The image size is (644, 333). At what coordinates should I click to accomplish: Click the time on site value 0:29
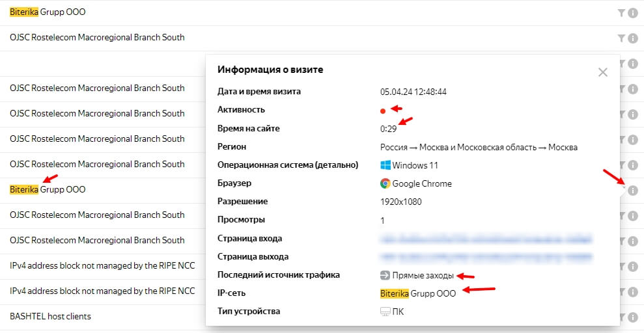pos(388,129)
